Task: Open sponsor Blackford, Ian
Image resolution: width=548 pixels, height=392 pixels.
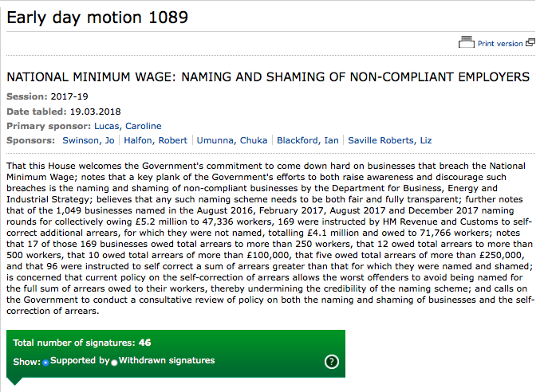Action: [x=308, y=140]
